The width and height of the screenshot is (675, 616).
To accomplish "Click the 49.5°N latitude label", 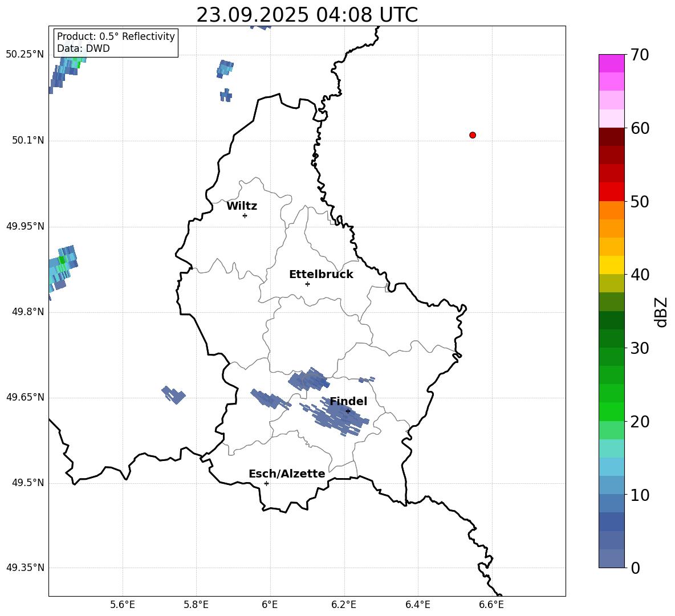I will click(x=27, y=483).
